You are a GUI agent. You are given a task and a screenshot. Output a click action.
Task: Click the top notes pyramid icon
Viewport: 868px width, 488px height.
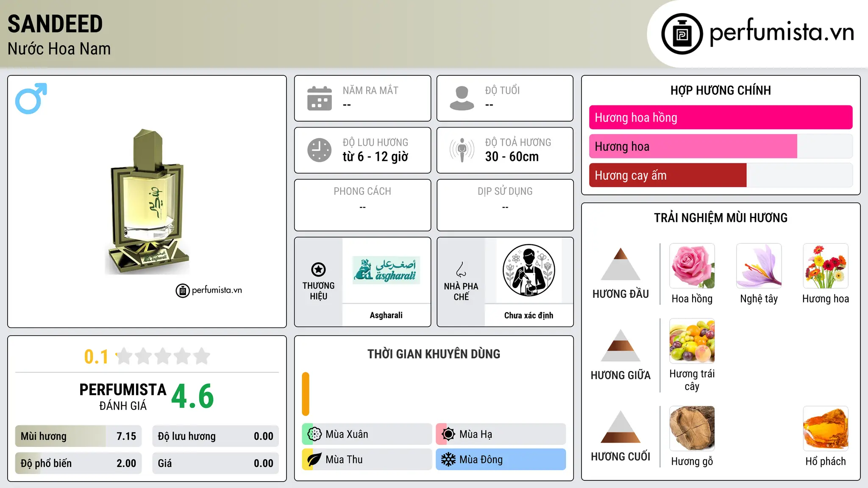[x=620, y=264]
